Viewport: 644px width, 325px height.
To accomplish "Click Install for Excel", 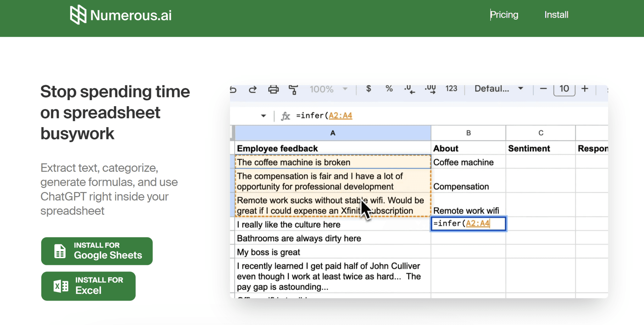I will [88, 286].
